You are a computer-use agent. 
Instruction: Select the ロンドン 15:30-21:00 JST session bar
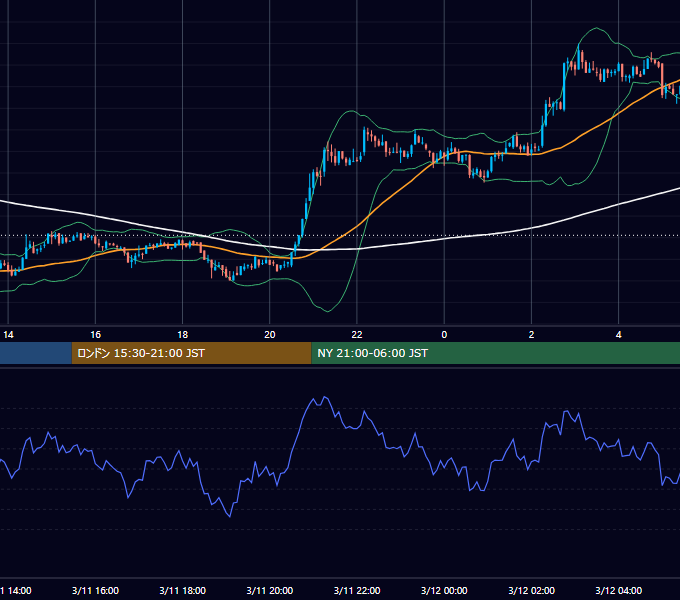coord(191,353)
